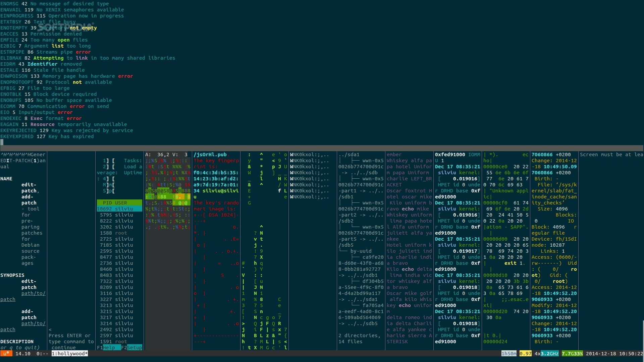Click the htop Tasks: label
Screen dimensions: 644x362
point(133,161)
